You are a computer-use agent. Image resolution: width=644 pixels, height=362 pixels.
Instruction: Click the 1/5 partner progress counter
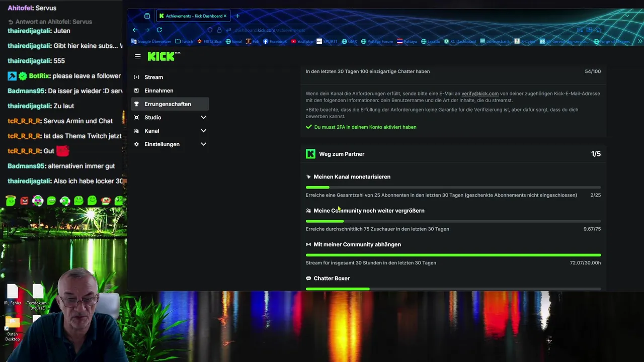596,154
